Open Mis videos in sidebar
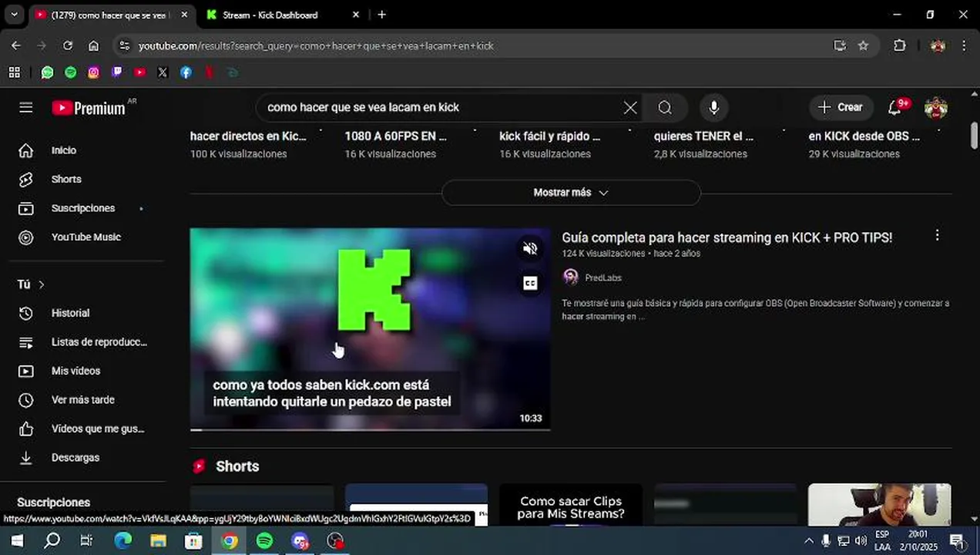This screenshot has width=980, height=555. click(x=76, y=371)
